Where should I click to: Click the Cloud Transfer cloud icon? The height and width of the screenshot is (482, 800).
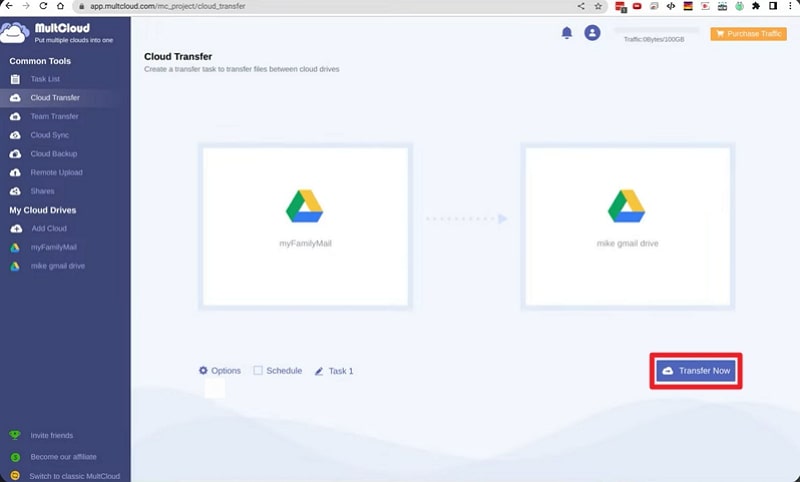15,97
